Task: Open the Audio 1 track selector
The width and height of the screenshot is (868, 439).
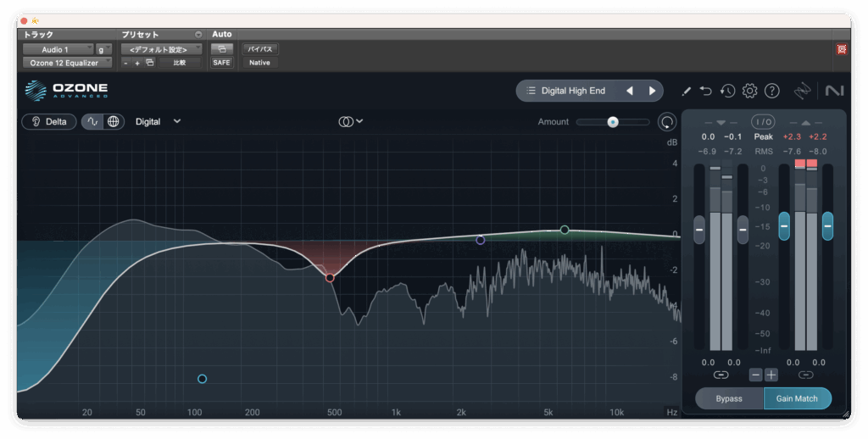Action: 58,49
